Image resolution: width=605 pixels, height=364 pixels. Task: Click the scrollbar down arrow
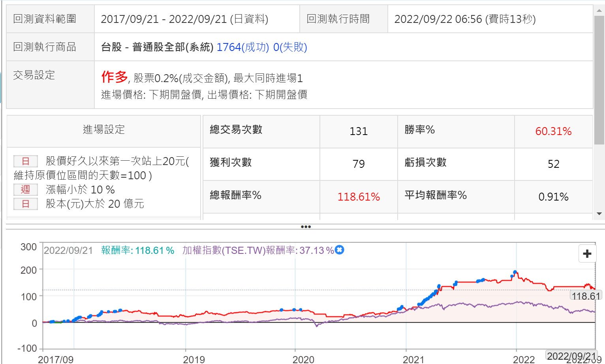(x=599, y=214)
